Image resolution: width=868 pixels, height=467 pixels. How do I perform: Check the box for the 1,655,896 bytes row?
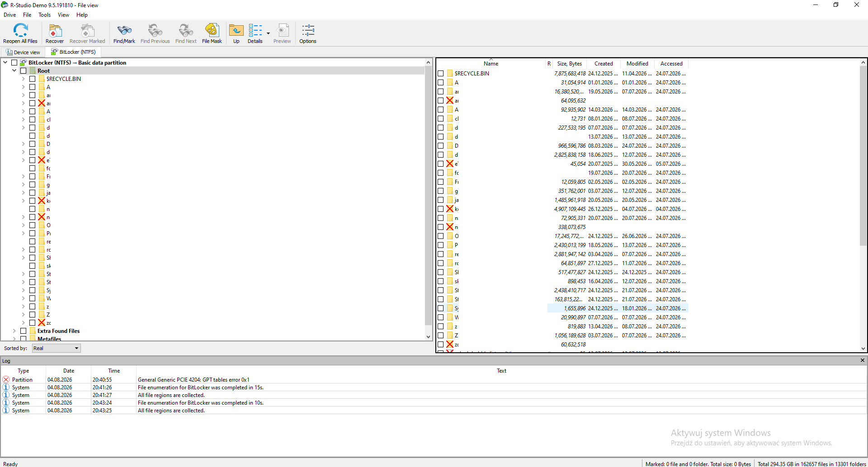pyautogui.click(x=440, y=308)
